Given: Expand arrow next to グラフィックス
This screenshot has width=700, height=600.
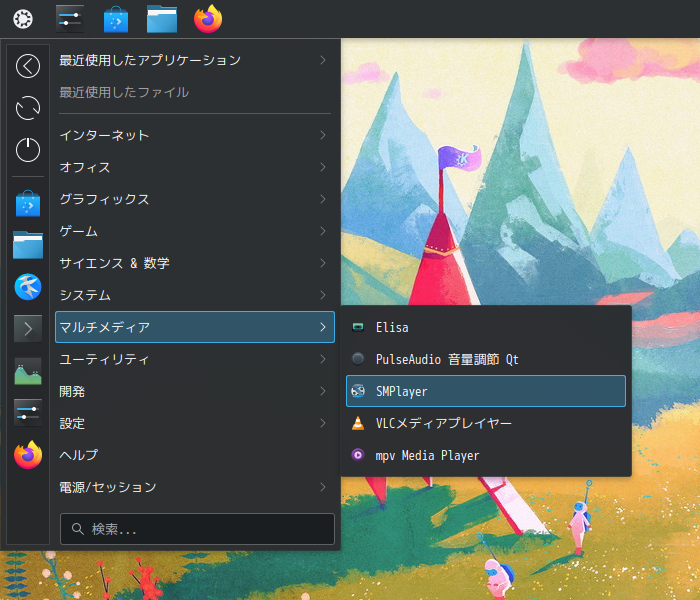Looking at the screenshot, I should coord(323,199).
